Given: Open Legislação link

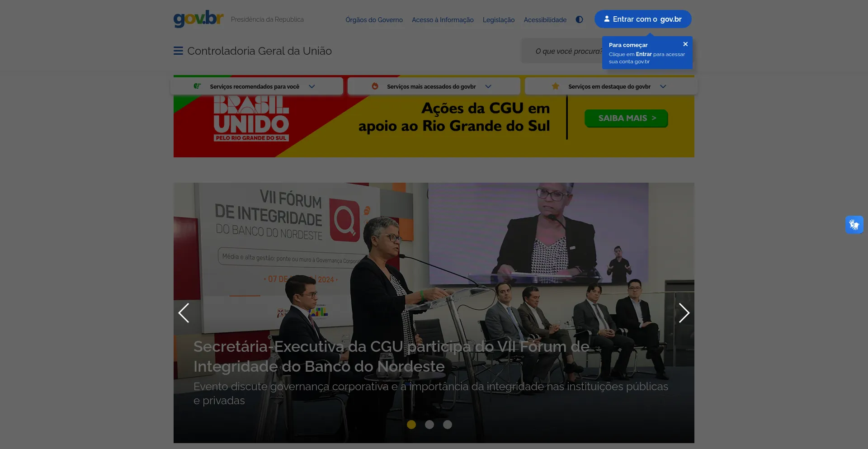Looking at the screenshot, I should 499,20.
